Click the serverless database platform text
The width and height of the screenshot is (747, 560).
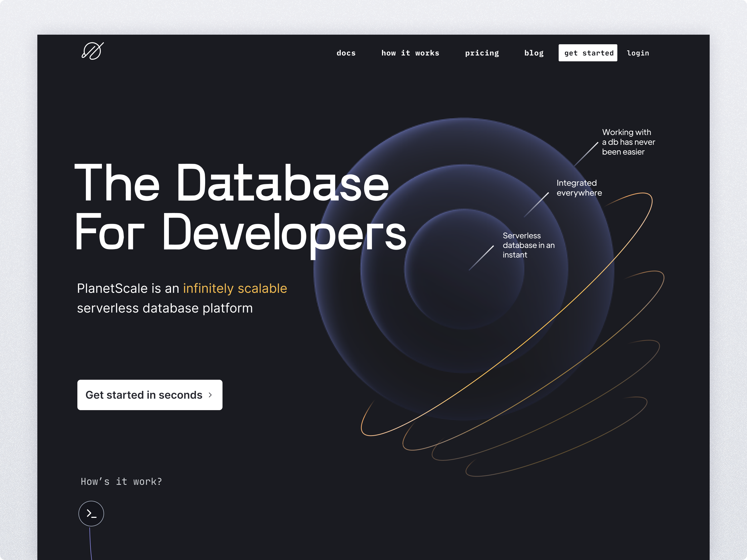pyautogui.click(x=165, y=308)
